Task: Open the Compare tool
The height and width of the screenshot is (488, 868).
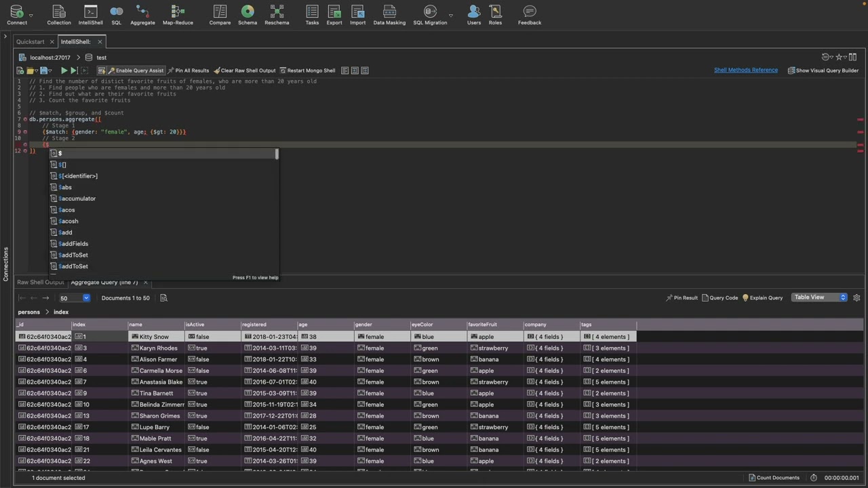Action: coord(220,14)
